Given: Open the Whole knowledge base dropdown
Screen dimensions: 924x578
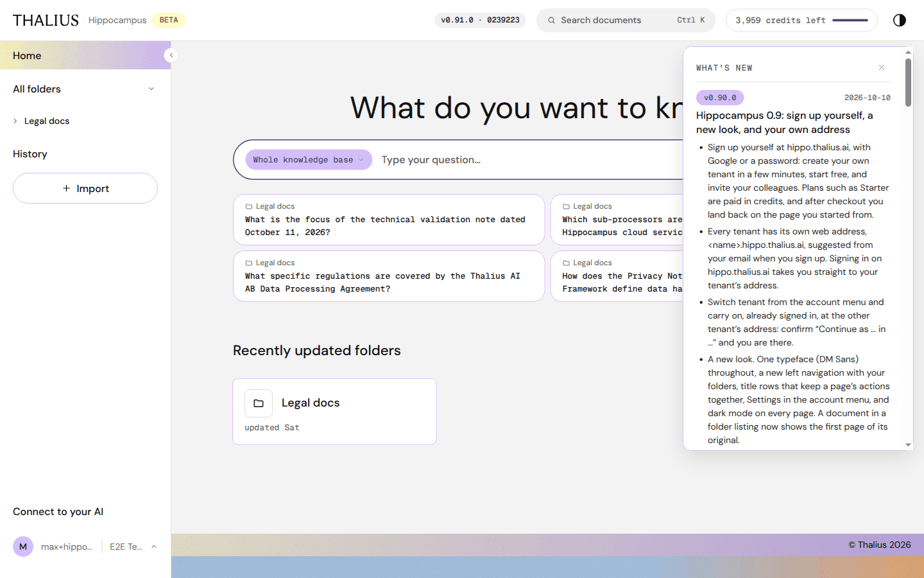Looking at the screenshot, I should 309,160.
